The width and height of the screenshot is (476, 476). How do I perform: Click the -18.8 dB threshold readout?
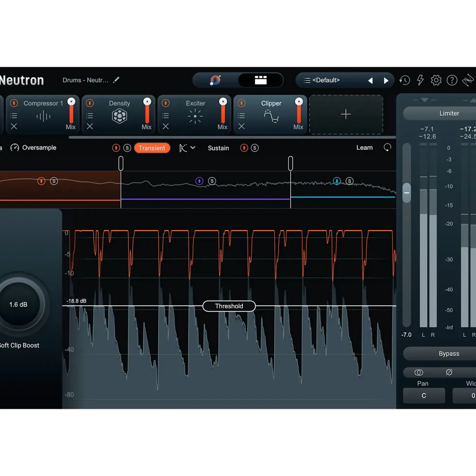point(76,301)
